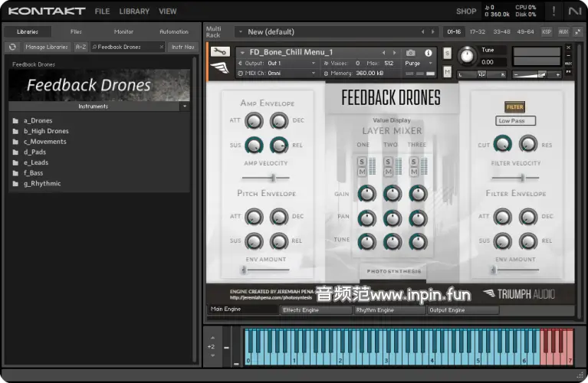Click the camera snapshot icon
The height and width of the screenshot is (383, 588).
[410, 53]
